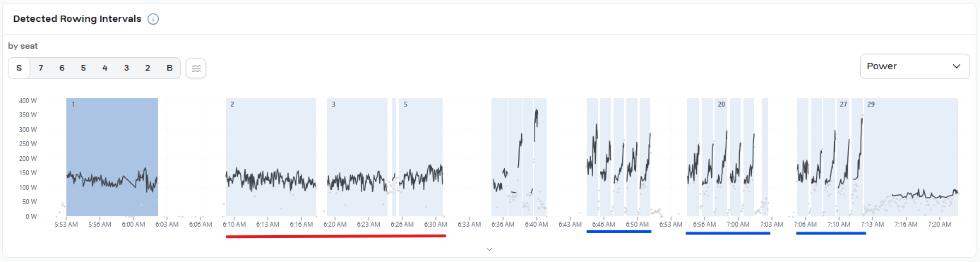The image size is (980, 262).
Task: Select rowing interval 5 region
Action: tap(421, 157)
